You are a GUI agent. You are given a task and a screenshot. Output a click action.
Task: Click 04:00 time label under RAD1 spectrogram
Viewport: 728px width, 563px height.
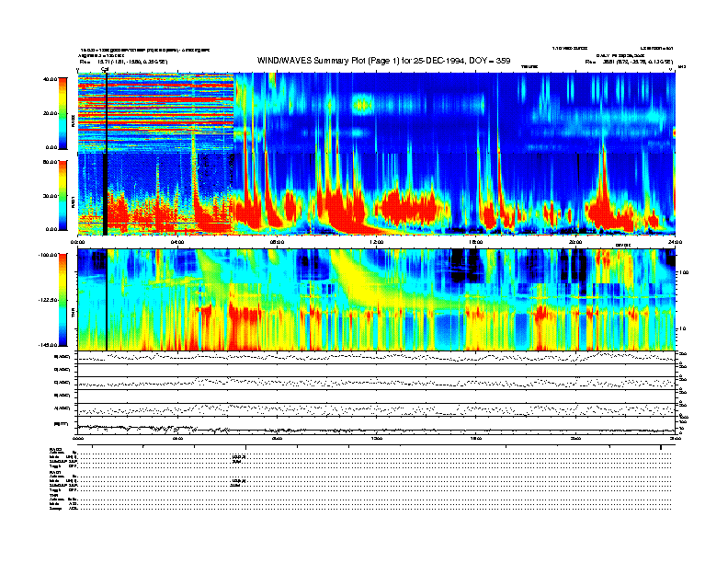click(x=177, y=242)
